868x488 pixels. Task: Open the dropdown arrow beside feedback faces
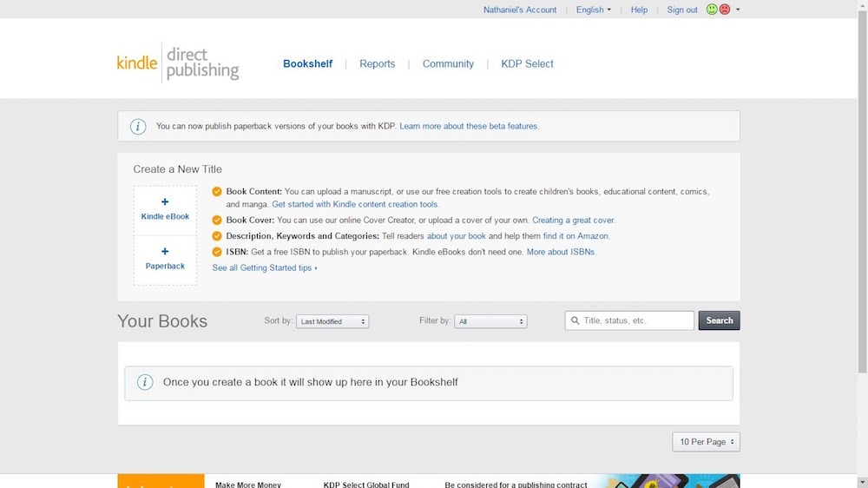pos(738,10)
